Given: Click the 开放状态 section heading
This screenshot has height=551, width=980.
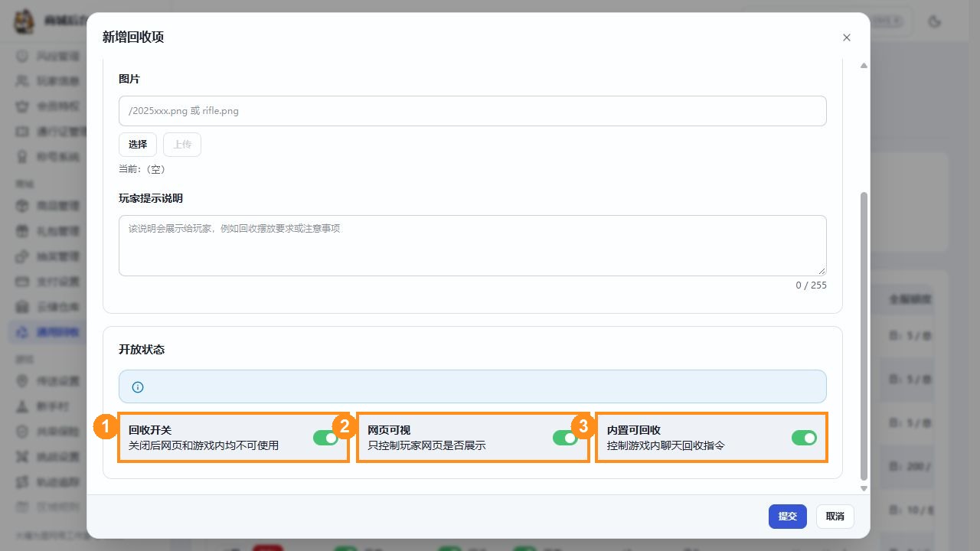Looking at the screenshot, I should click(x=142, y=350).
